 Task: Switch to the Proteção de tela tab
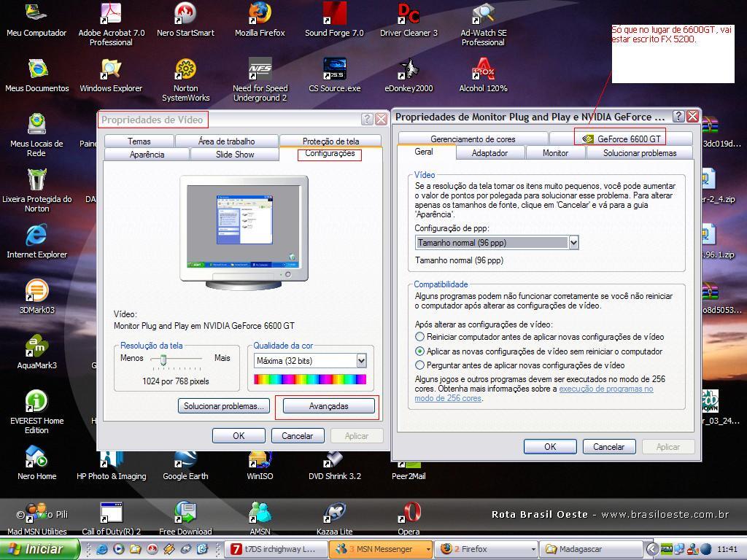pyautogui.click(x=330, y=141)
